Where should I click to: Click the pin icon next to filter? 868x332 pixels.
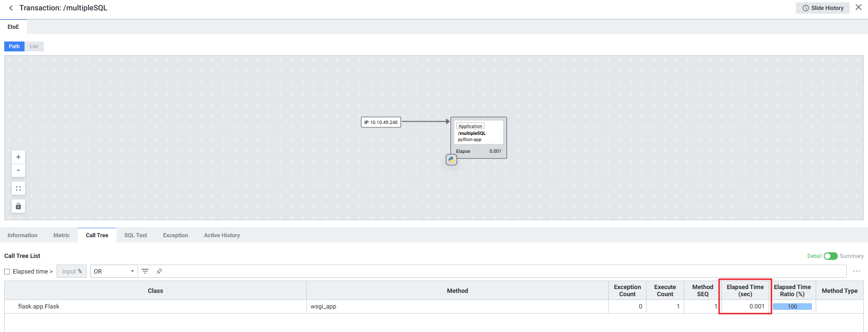pos(159,271)
